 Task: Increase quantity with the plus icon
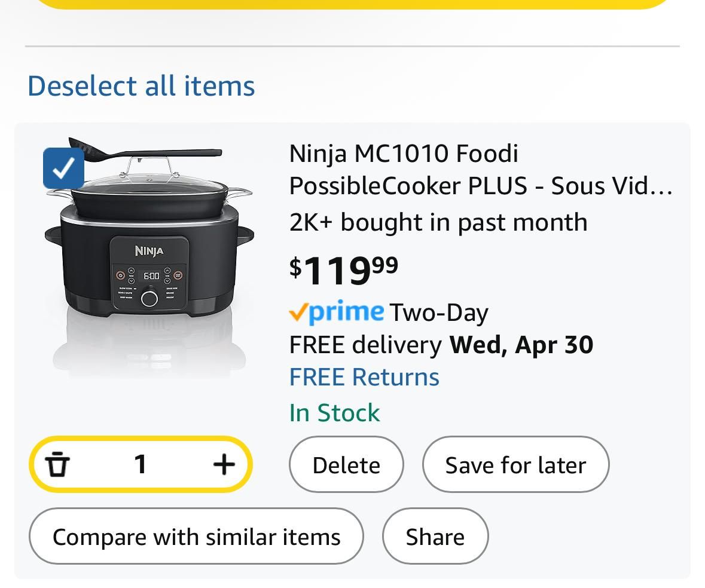point(224,464)
